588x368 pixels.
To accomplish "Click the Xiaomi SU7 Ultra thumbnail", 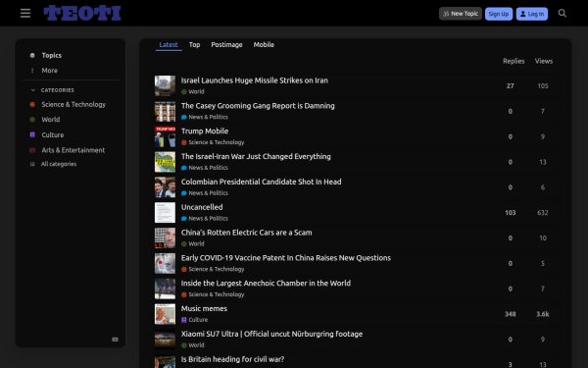I will (165, 340).
